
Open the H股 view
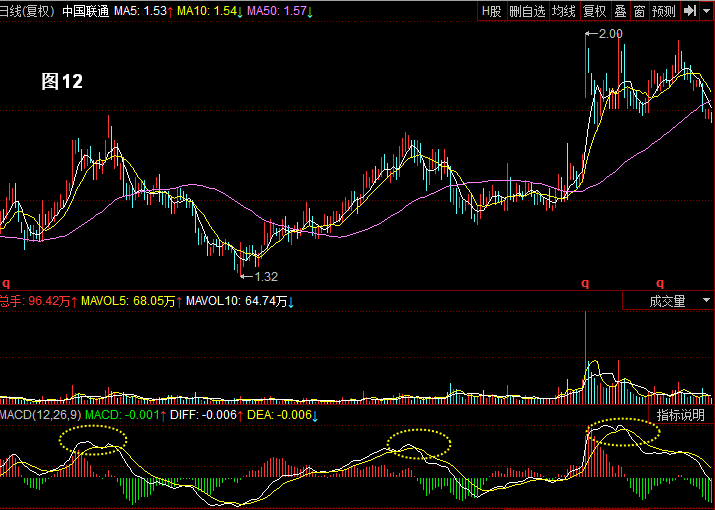coord(492,11)
